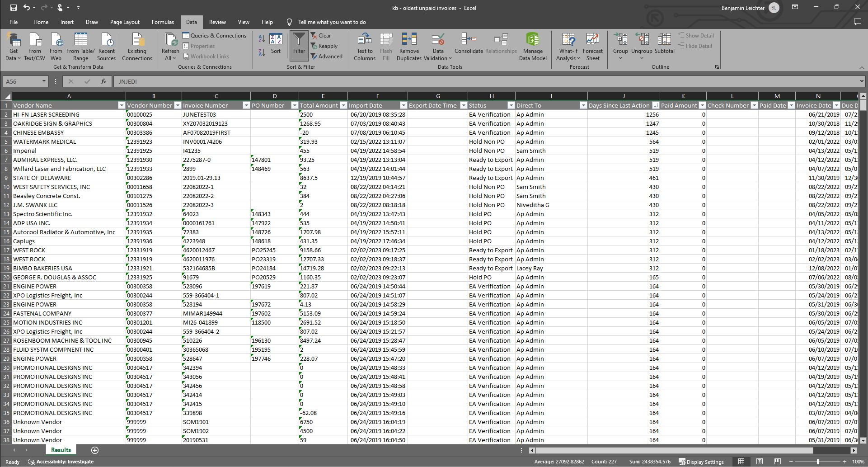Click the Flash Fill icon
868x467 pixels.
click(x=386, y=47)
